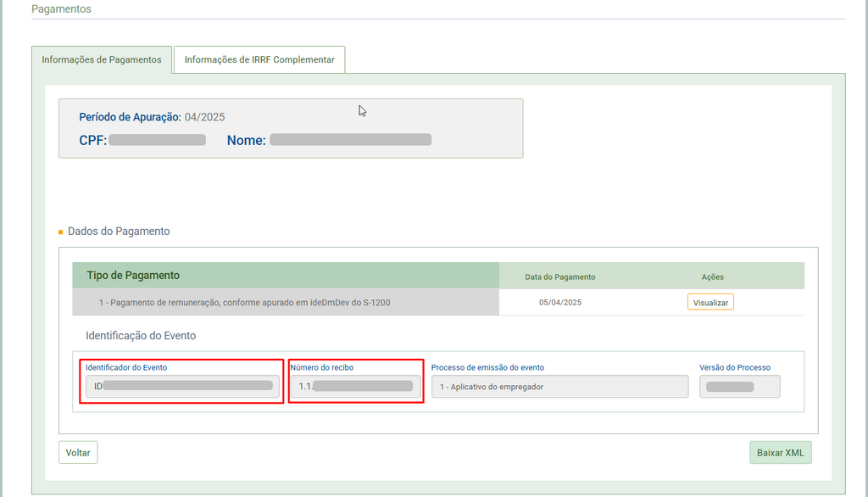Viewport: 868px width, 497px height.
Task: Click the Processo de emissão do evento field
Action: 559,387
